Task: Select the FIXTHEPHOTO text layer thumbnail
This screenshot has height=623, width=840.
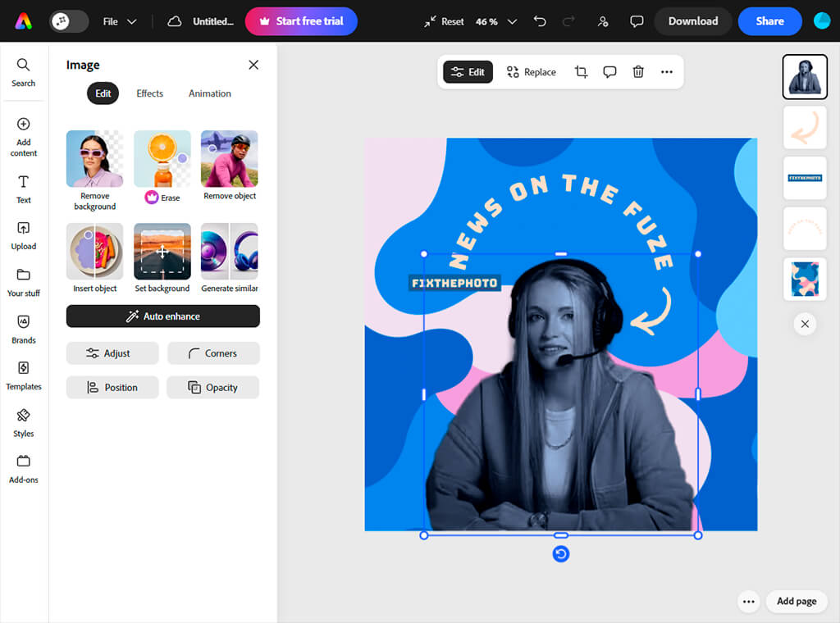Action: pos(805,178)
